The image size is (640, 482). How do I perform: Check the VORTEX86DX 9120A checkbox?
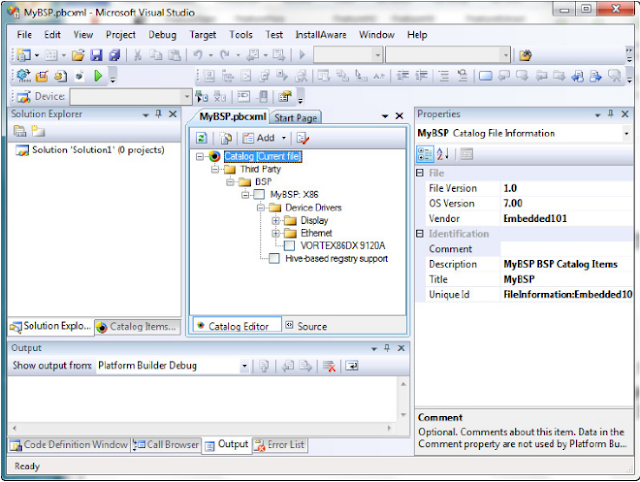[289, 246]
